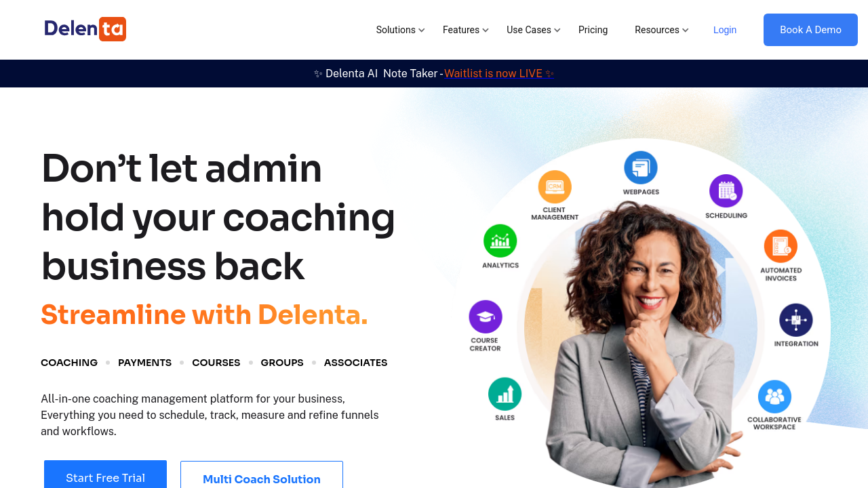Click the Webpages icon in the feature circle
Image resolution: width=868 pixels, height=488 pixels.
pos(640,167)
